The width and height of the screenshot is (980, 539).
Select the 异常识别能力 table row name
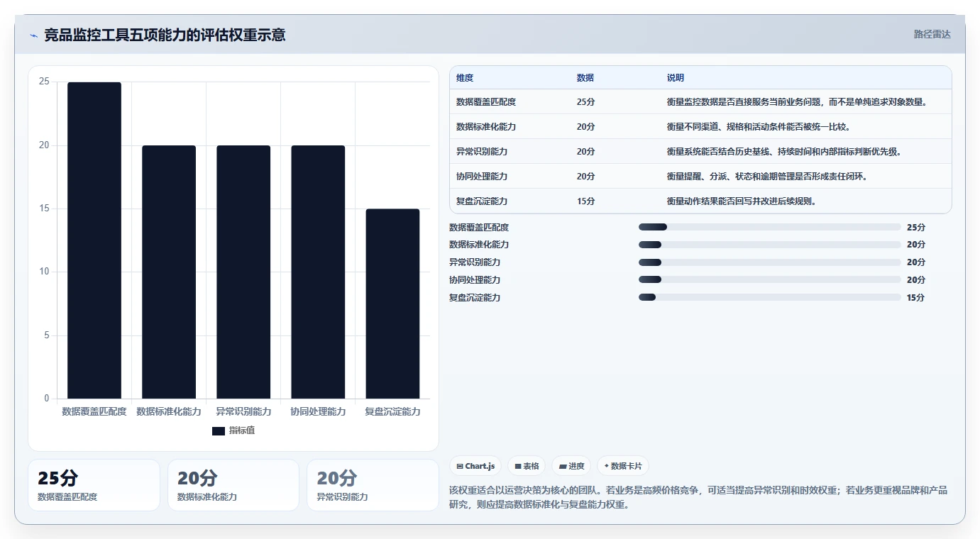click(x=482, y=152)
